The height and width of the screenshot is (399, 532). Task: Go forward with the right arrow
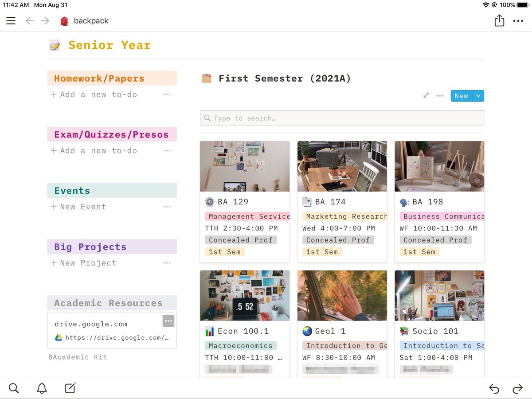point(45,21)
